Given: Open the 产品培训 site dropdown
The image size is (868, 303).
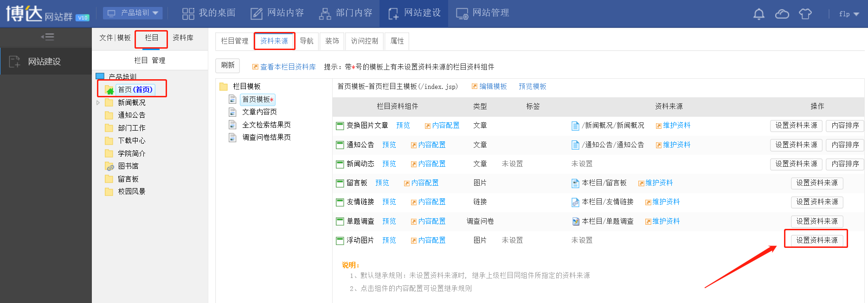Looking at the screenshot, I should (x=133, y=13).
